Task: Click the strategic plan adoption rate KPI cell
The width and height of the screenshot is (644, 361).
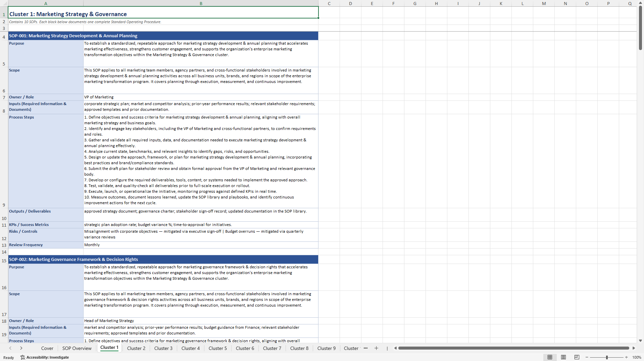Action: point(201,225)
